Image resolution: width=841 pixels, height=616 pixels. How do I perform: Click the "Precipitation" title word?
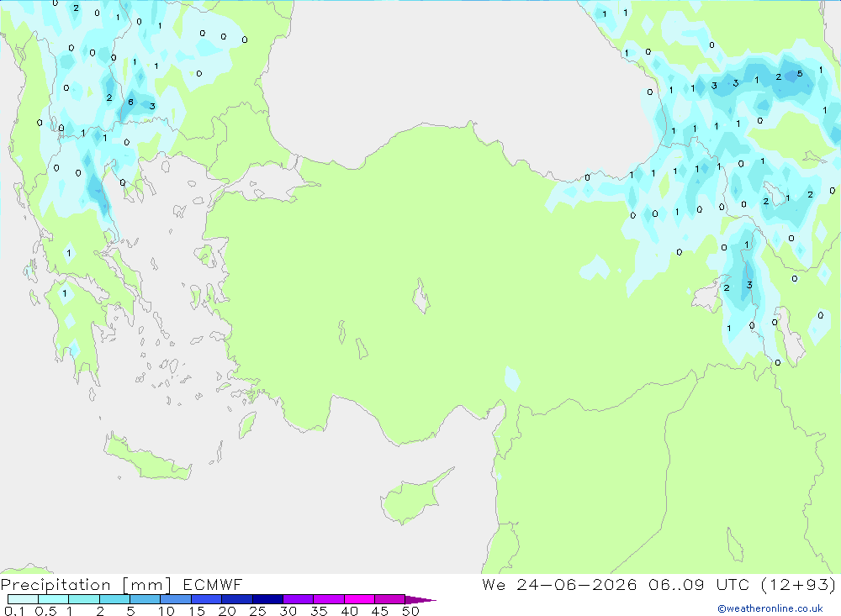pos(56,585)
